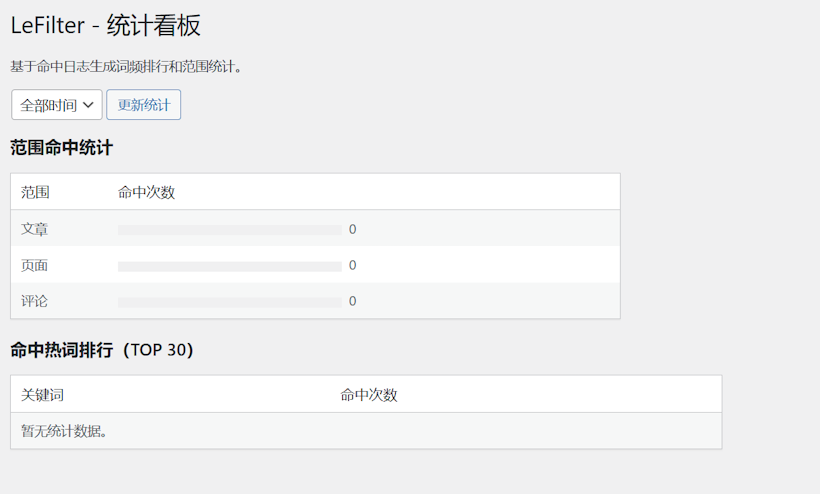Select the 页面 scope label
The width and height of the screenshot is (820, 494).
35,265
